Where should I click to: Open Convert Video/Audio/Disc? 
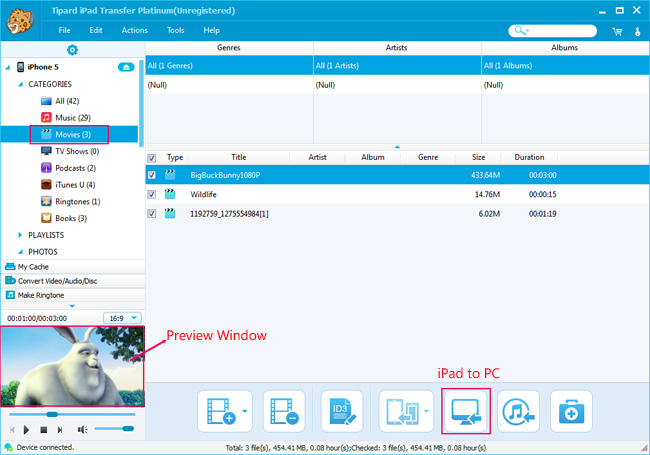(x=73, y=281)
